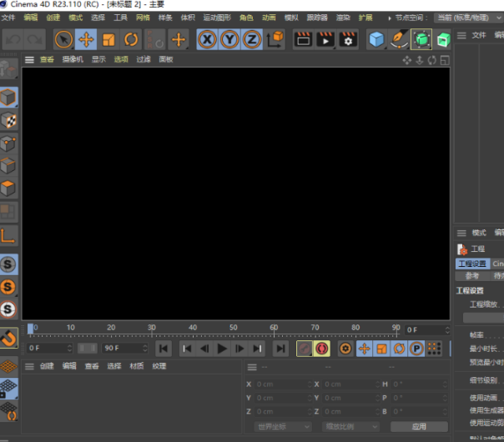Image resolution: width=504 pixels, height=442 pixels.
Task: Click the keyframe selection gear icon
Action: tap(345, 349)
